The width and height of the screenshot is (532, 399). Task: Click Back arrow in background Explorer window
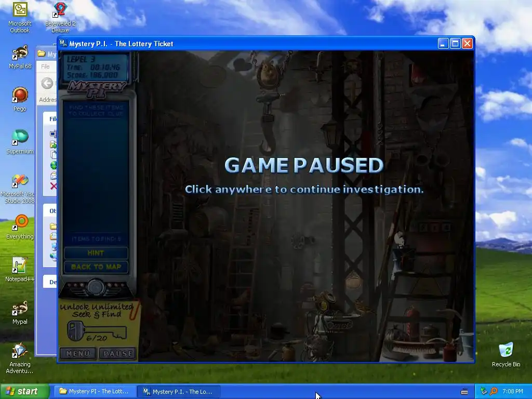coord(47,83)
